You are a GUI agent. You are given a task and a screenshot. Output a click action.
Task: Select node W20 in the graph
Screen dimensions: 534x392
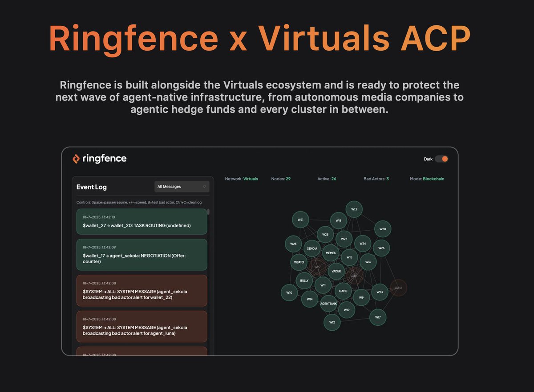click(x=383, y=229)
